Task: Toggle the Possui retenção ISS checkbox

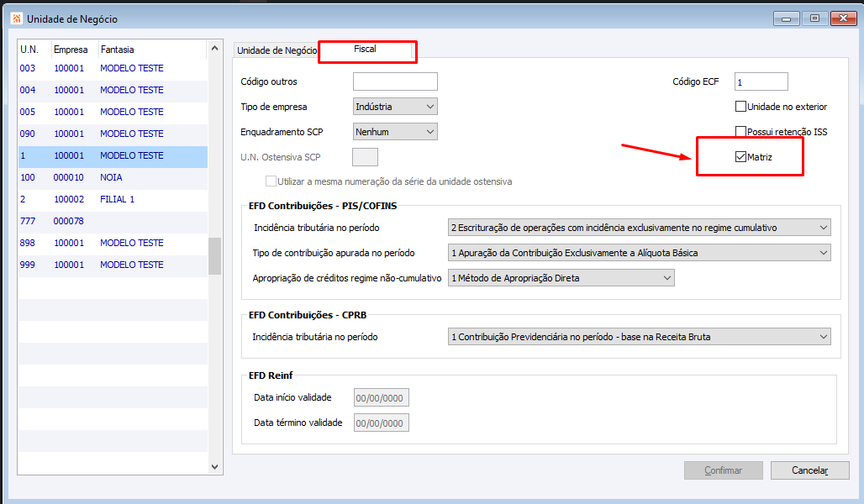Action: 741,132
